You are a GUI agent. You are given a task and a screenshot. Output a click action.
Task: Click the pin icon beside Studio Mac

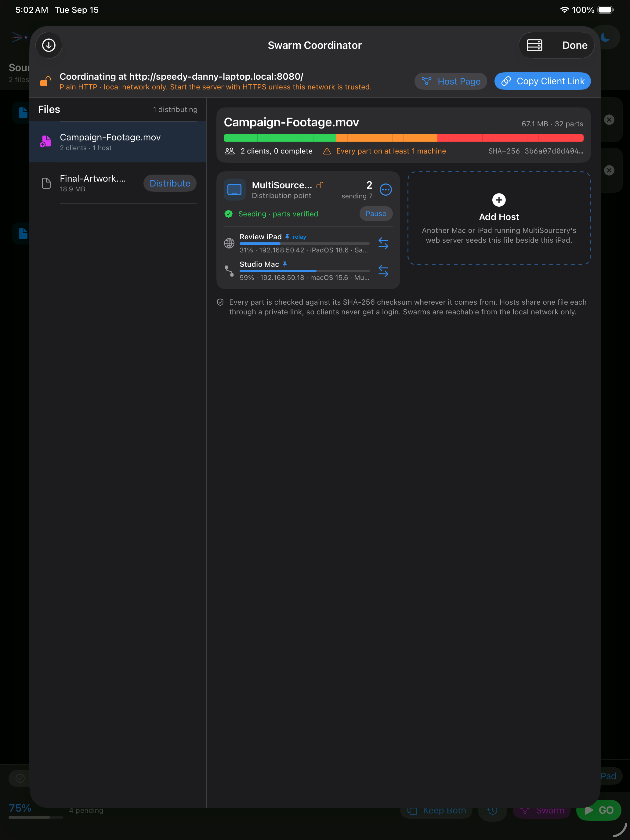(285, 264)
